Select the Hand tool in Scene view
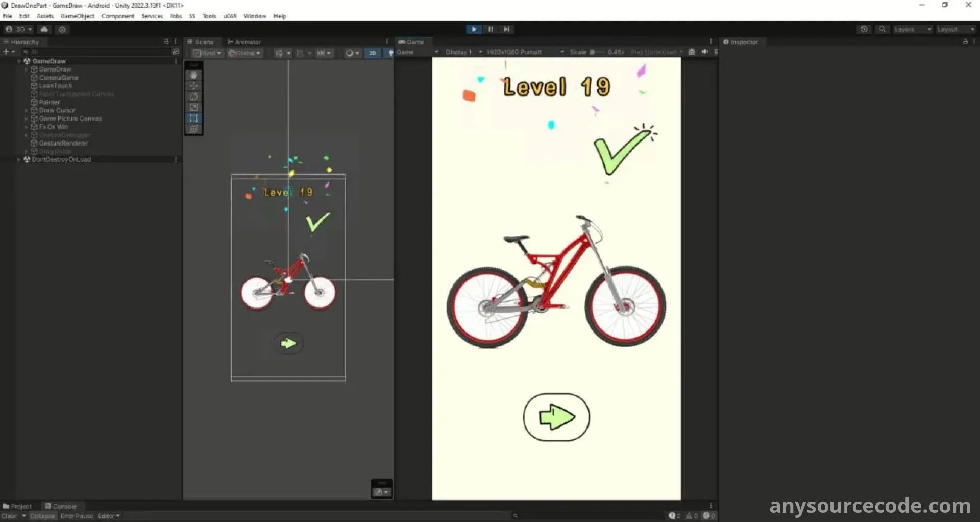This screenshot has height=522, width=980. click(x=193, y=75)
